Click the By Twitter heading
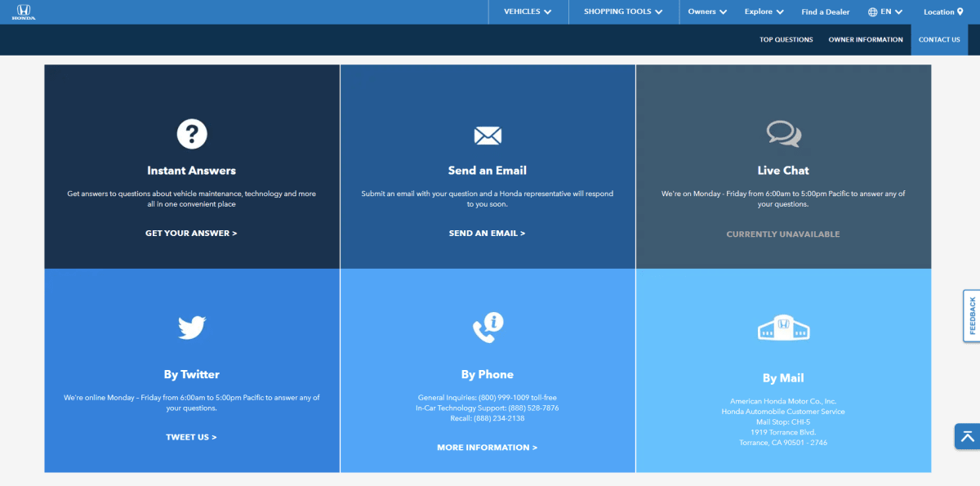This screenshot has width=980, height=486. pos(192,375)
